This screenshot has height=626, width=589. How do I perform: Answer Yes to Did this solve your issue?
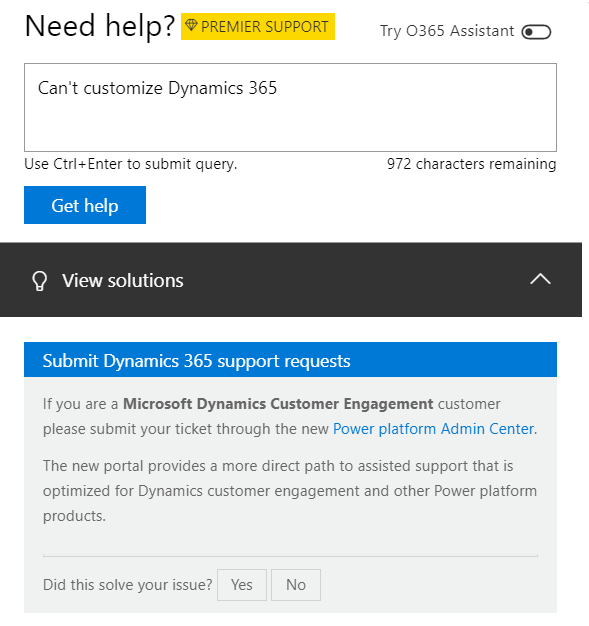tap(242, 585)
